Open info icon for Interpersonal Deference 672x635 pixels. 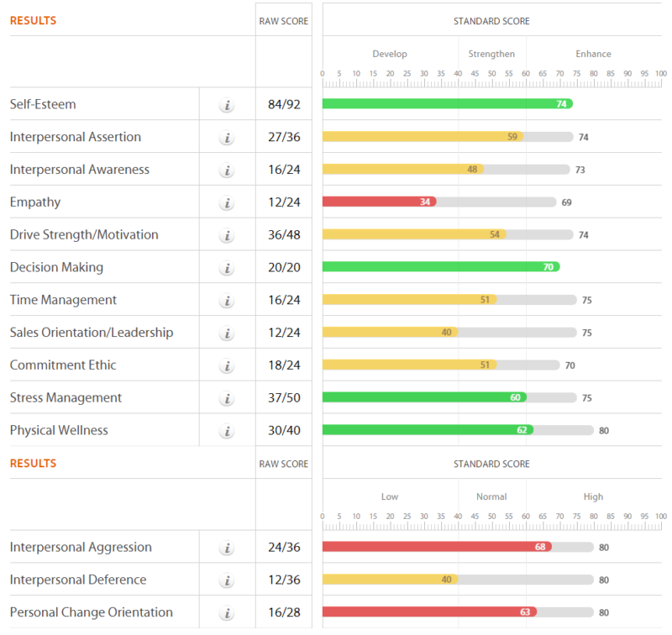[x=227, y=580]
